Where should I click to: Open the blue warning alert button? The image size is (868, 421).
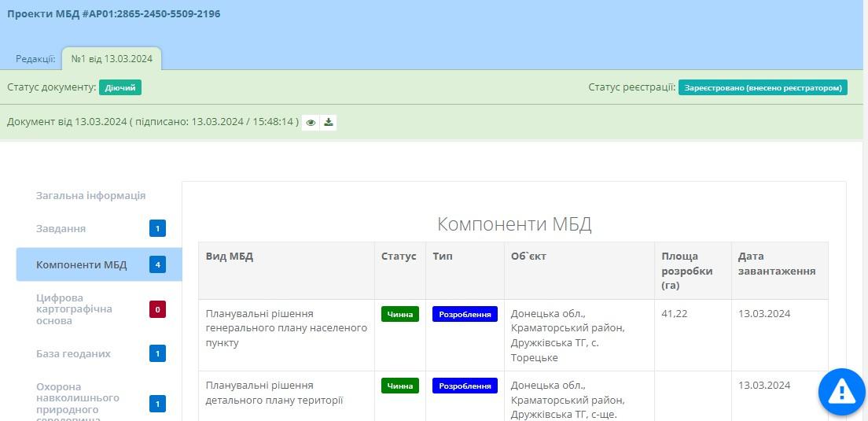pos(841,391)
